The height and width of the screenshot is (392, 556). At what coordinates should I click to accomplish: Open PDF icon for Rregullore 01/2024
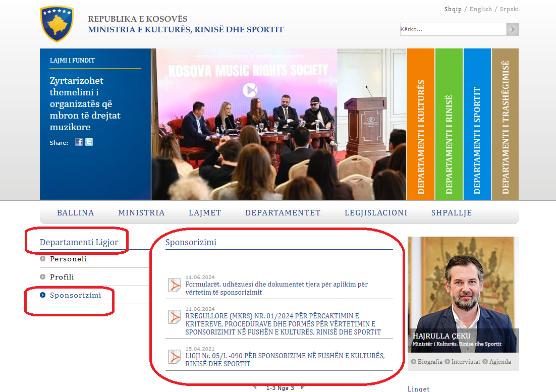click(x=175, y=317)
